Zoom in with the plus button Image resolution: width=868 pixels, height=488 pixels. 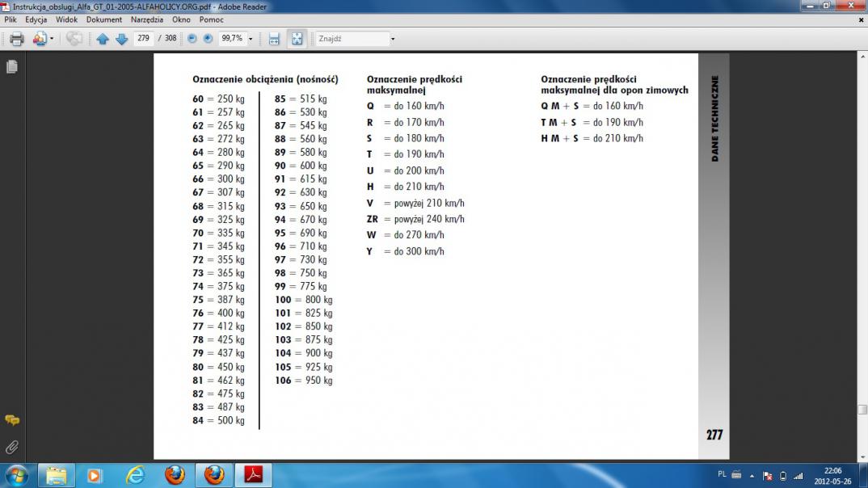209,39
